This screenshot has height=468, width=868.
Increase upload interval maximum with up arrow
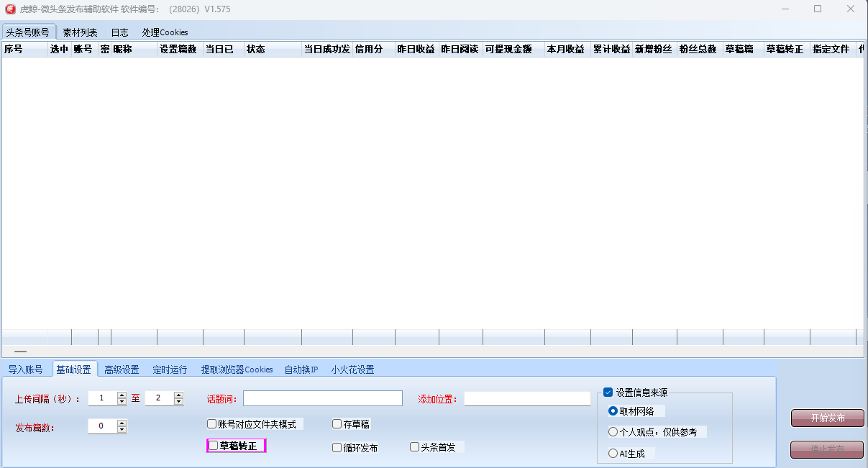pyautogui.click(x=178, y=395)
